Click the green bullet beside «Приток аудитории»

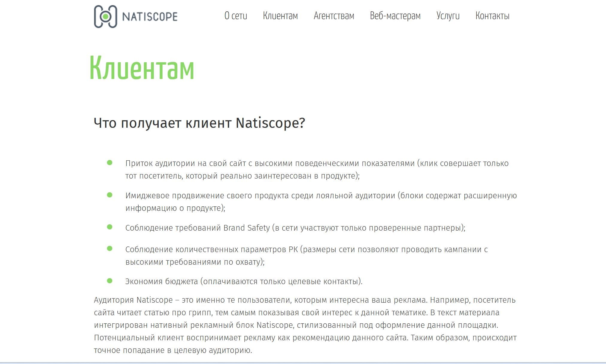[x=110, y=163]
